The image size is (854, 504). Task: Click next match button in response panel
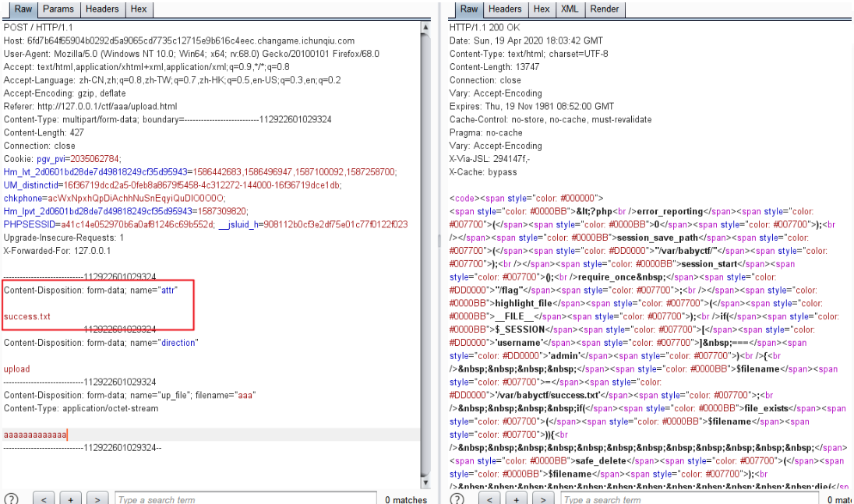pyautogui.click(x=544, y=499)
